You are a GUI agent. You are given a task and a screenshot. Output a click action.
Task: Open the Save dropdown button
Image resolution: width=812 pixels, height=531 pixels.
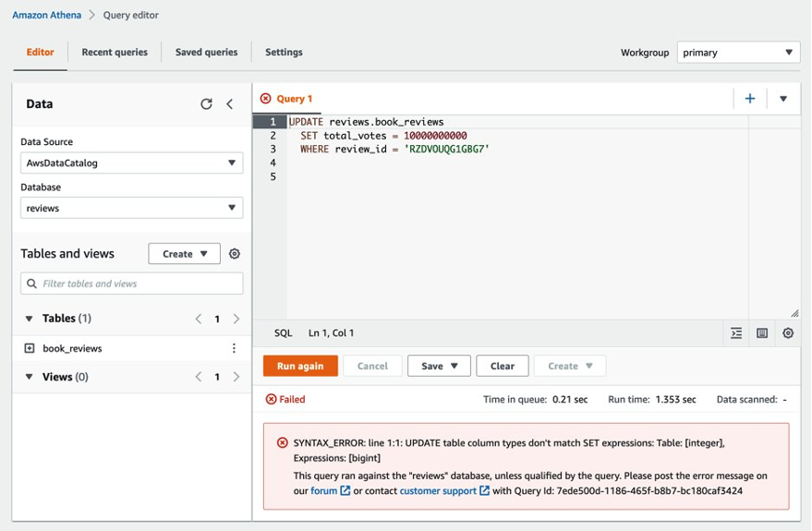[x=439, y=366]
